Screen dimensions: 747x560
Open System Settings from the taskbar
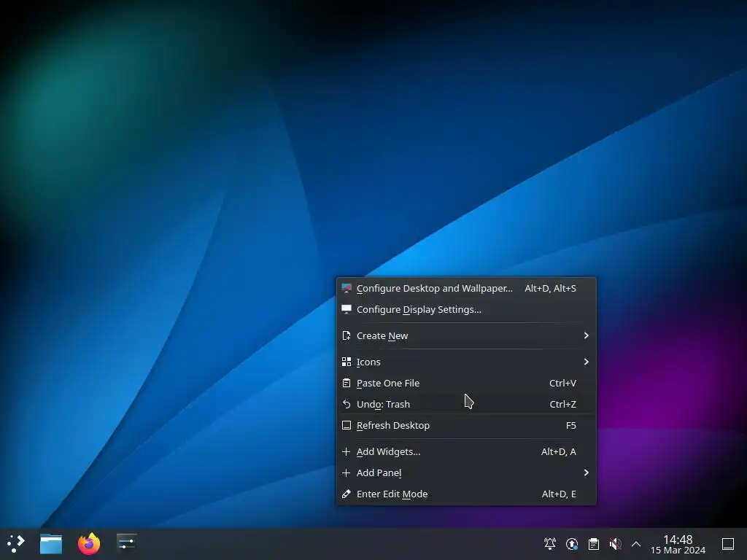127,543
